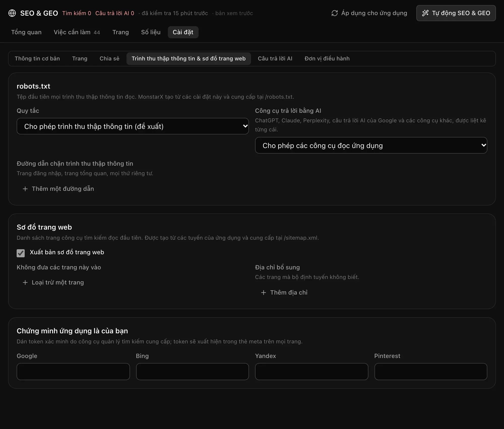The image size is (504, 429).
Task: Click the plus icon next to Thêm địa chỉ
Action: click(264, 293)
